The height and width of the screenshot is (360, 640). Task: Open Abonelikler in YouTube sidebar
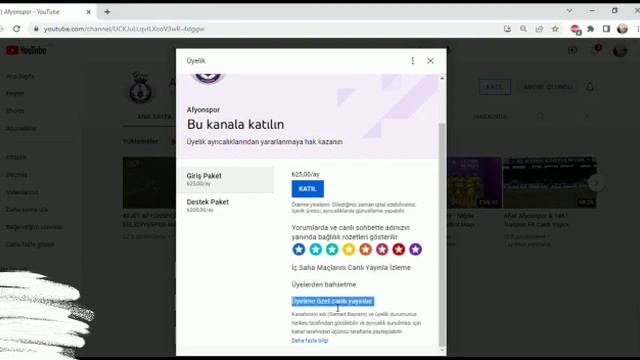(x=21, y=129)
